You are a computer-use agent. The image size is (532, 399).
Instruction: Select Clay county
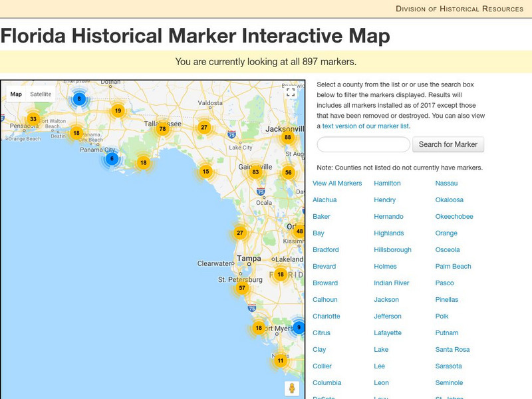319,350
